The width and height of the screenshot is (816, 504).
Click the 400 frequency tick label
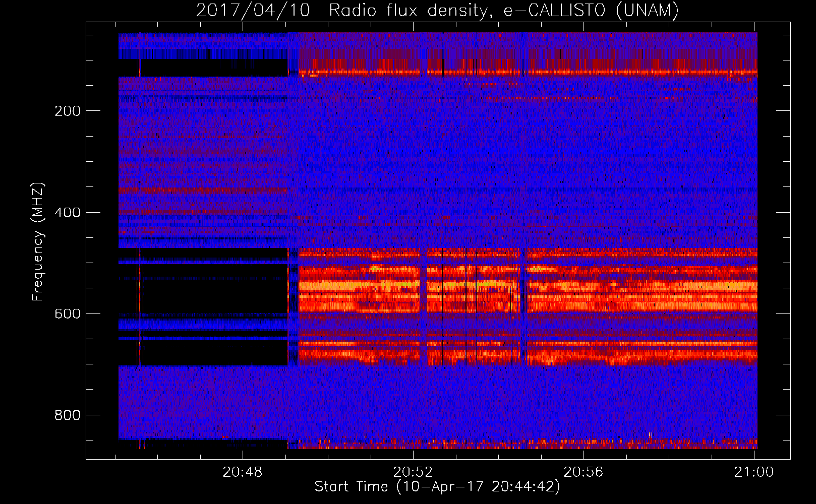(x=68, y=212)
